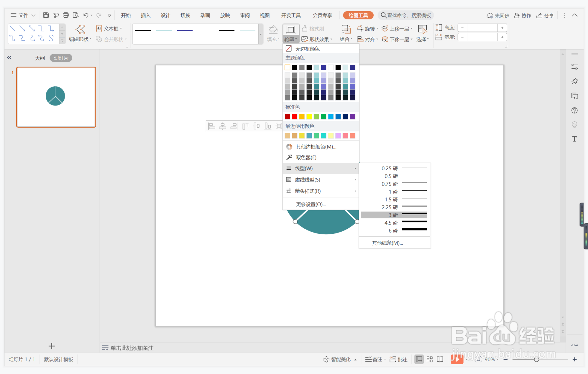
Task: Open 其他边框颜色(M)... dialog
Action: 321,146
